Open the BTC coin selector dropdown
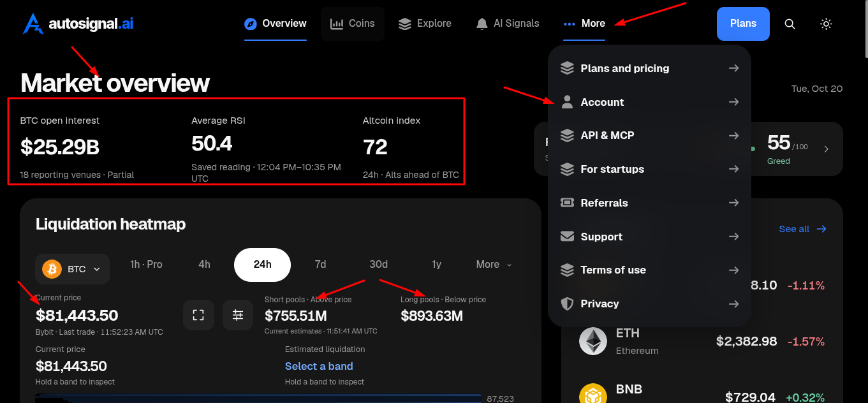 73,269
